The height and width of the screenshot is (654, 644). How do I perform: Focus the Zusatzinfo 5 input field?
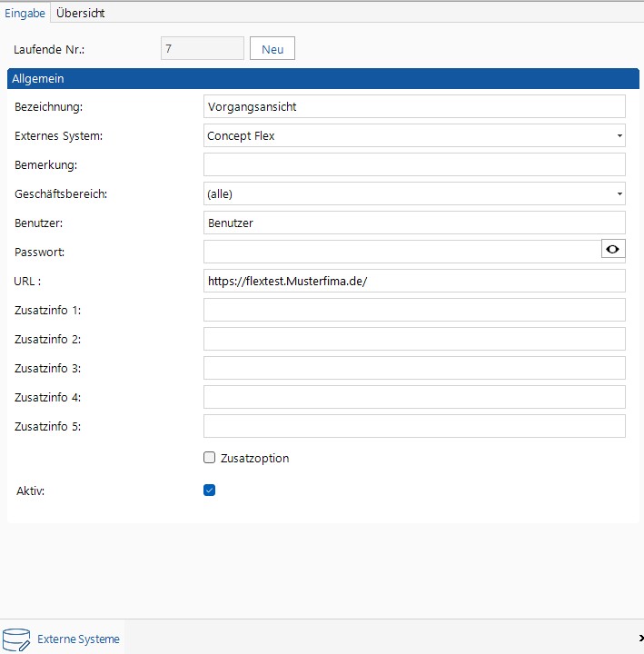(414, 426)
